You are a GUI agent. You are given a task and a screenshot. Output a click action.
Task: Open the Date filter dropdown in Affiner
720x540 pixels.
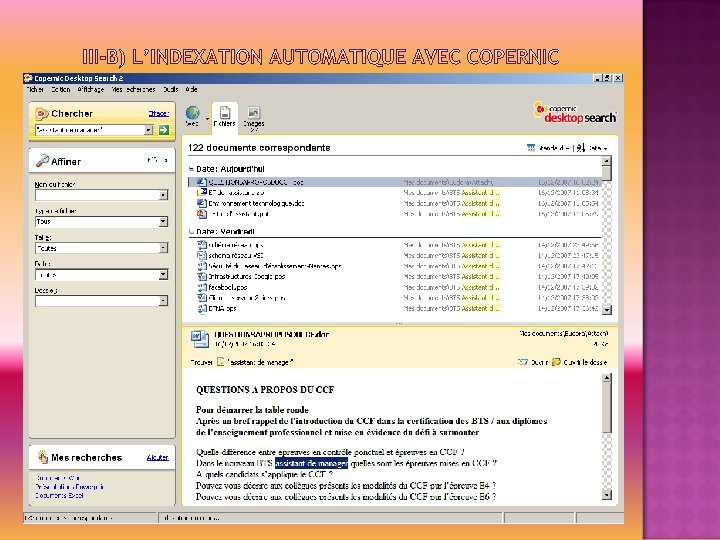coord(163,275)
